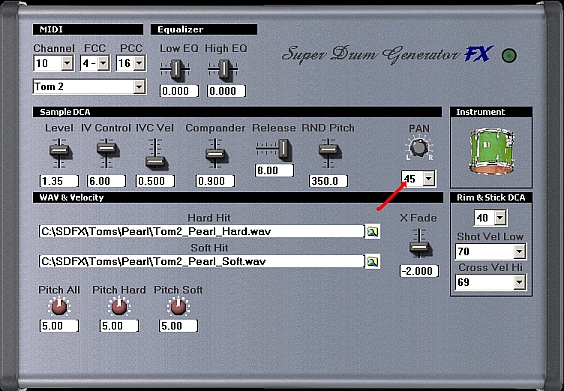The image size is (564, 391).
Task: Expand the Cross Vel Hi dropdown
Action: click(519, 282)
